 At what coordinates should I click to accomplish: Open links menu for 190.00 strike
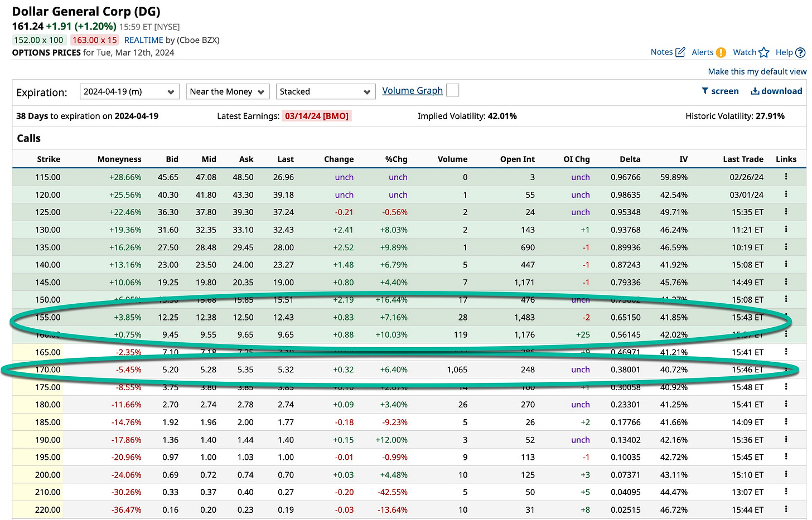coord(786,439)
